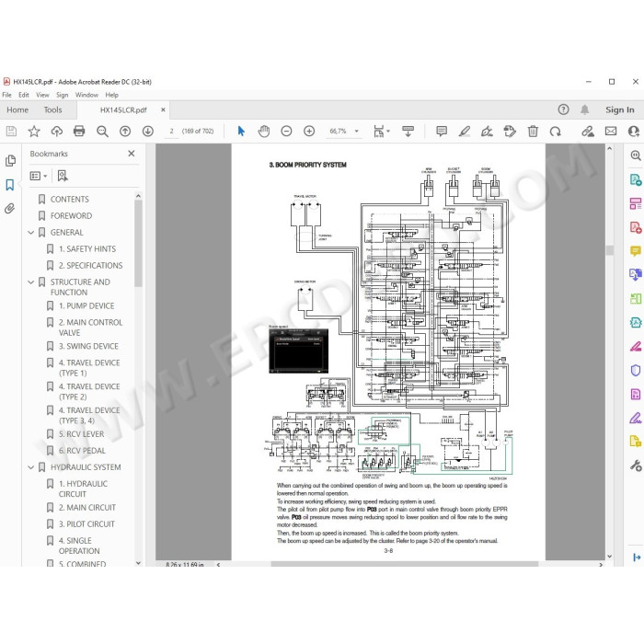This screenshot has height=644, width=644.
Task: Jump to 2. SPECIFICATIONS bookmark
Action: pyautogui.click(x=90, y=265)
